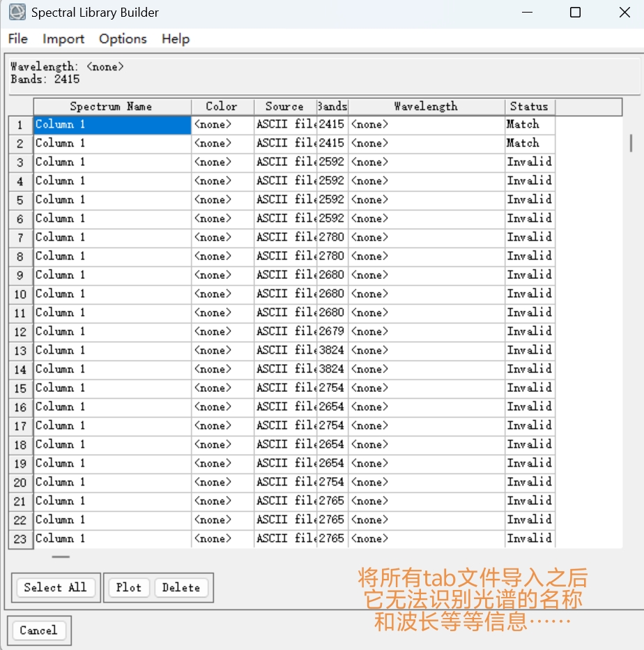Viewport: 644px width, 650px height.
Task: Click the Column 1 name cell in row 5
Action: click(112, 199)
